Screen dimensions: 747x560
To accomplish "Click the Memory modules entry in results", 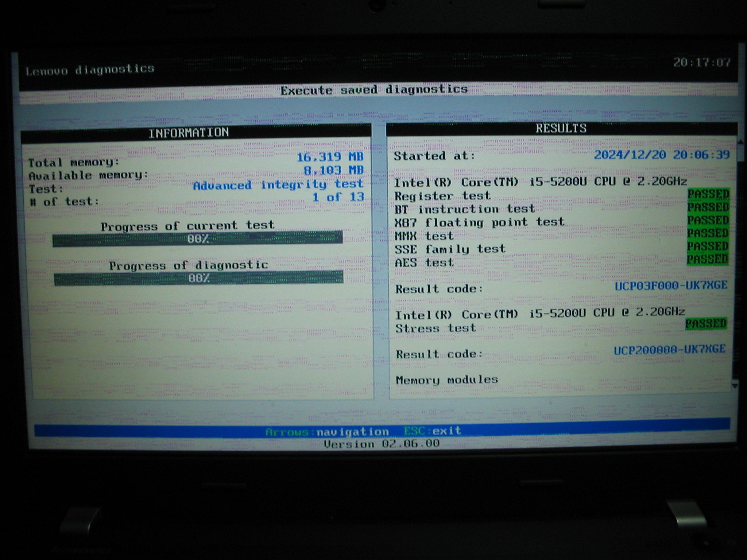I will 447,380.
